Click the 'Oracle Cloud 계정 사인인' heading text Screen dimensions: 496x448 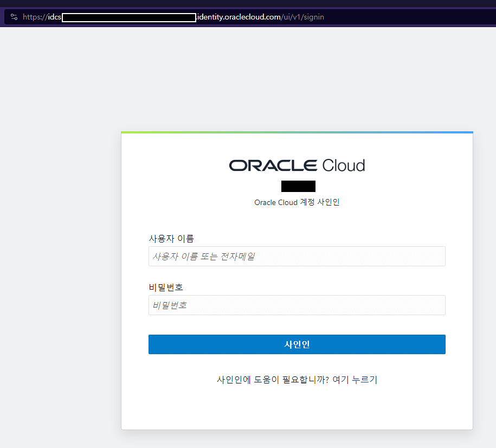click(297, 202)
